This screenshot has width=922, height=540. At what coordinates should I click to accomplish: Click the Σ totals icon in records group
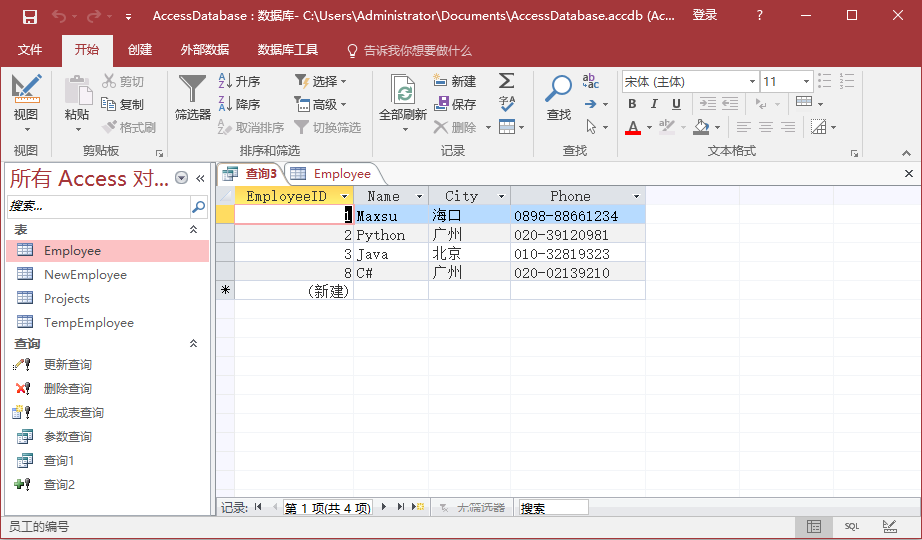(x=507, y=81)
